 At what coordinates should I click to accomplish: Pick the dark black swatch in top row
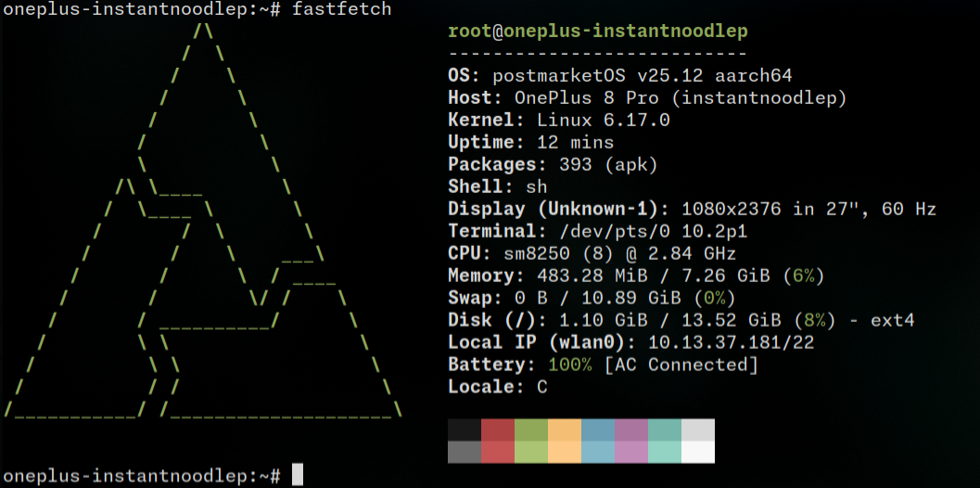[464, 430]
